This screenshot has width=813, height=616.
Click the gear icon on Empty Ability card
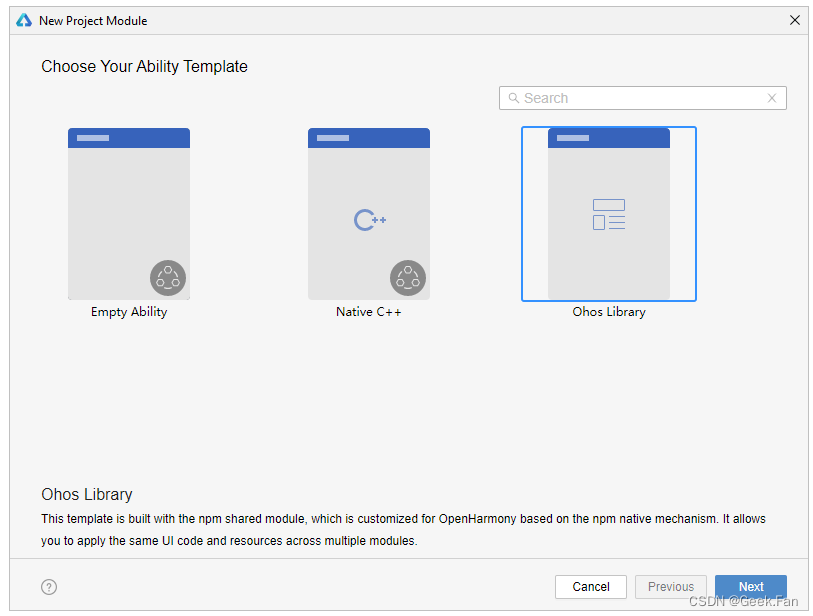(167, 278)
